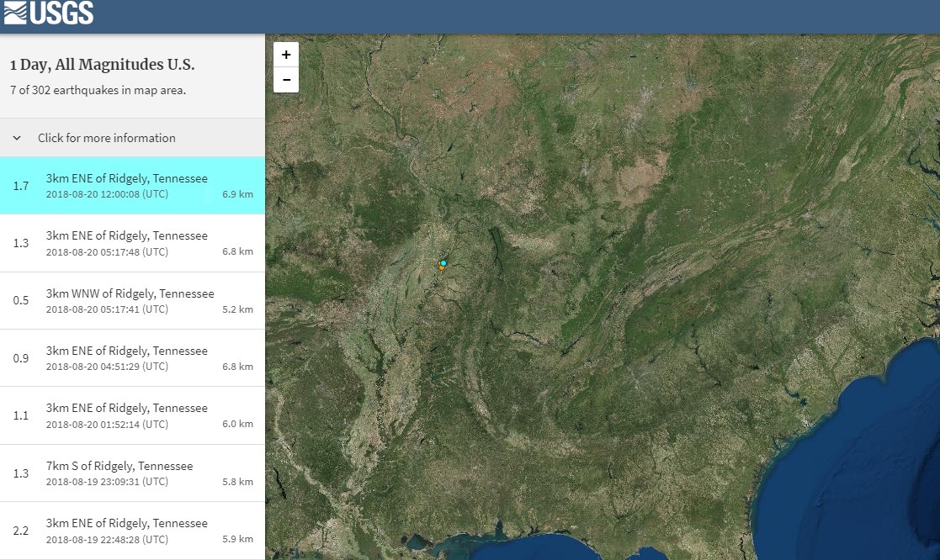Select the 1.3 quake at 05:17:48 UTC
This screenshot has width=940, height=560.
point(126,243)
